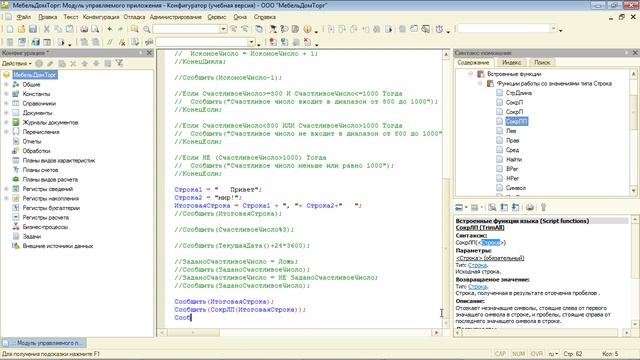Click the Модуль управляемого приложения window tab
The width and height of the screenshot is (640, 360).
pos(44,343)
